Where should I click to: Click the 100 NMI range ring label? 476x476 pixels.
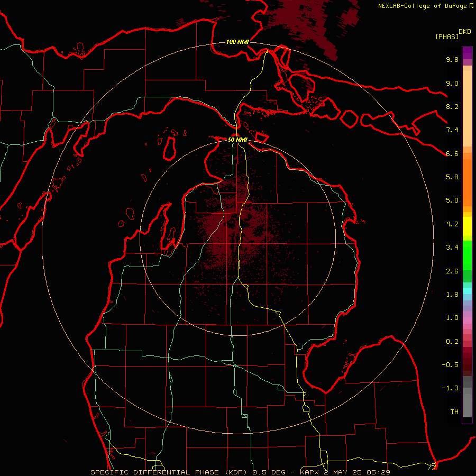(237, 42)
